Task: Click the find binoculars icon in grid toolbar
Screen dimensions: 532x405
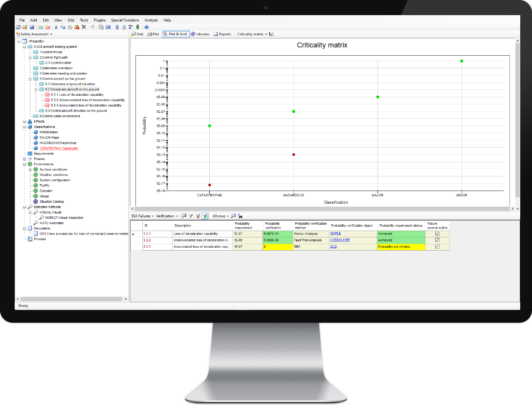Action: pos(241,215)
